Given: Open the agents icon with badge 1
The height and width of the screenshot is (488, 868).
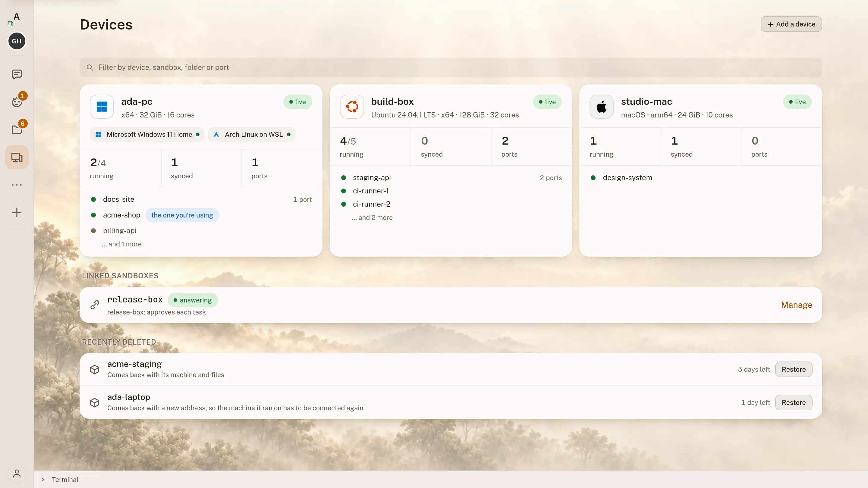Looking at the screenshot, I should pos(17,102).
